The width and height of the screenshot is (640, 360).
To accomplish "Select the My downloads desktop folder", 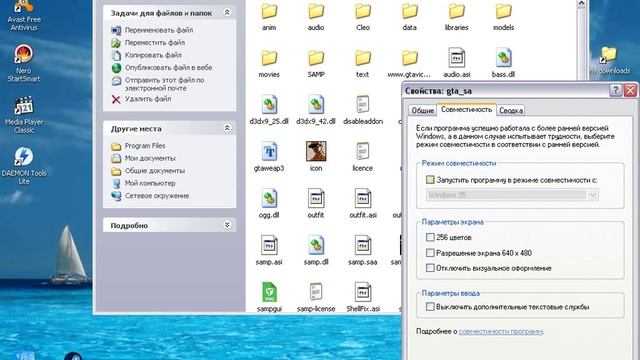I will click(609, 60).
